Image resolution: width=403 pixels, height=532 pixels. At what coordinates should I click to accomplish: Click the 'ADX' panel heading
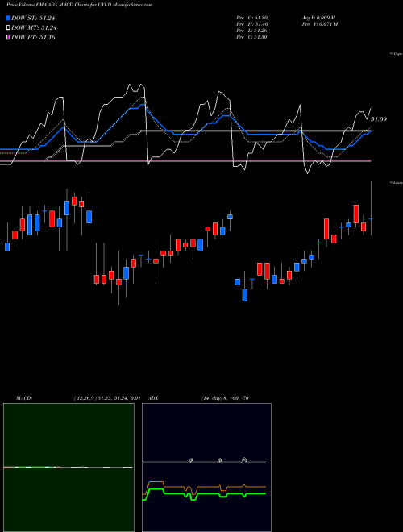pos(153,398)
